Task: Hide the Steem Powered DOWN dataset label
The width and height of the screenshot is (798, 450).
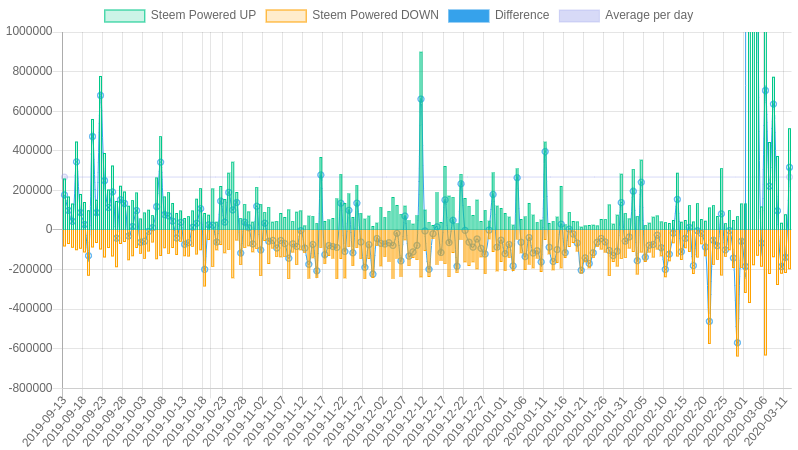Action: (375, 15)
